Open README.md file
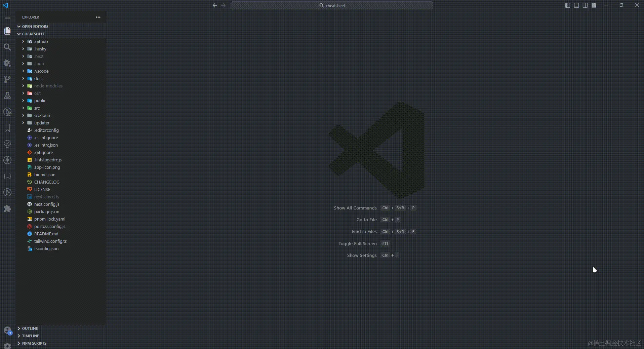Image resolution: width=644 pixels, height=349 pixels. (61, 234)
